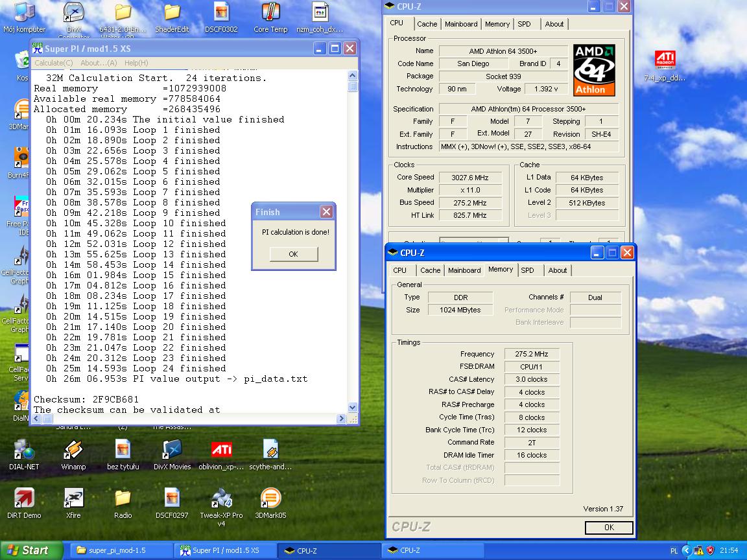Viewport: 747px width, 560px height.
Task: Open About...(A) menu in Super PI
Action: pos(99,63)
